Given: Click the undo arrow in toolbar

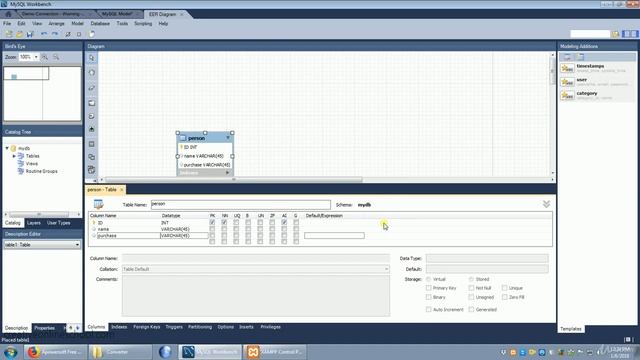Looking at the screenshot, I should coord(44,34).
